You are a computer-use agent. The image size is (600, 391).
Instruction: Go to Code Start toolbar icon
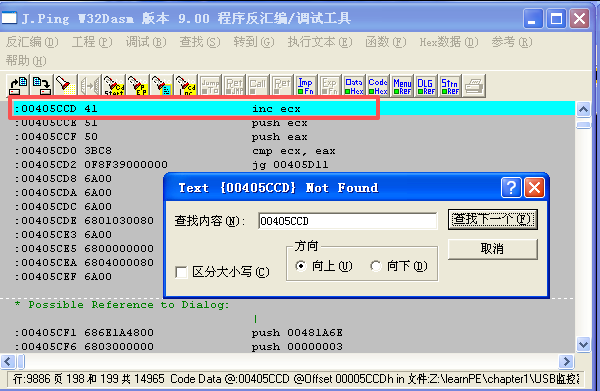point(114,85)
